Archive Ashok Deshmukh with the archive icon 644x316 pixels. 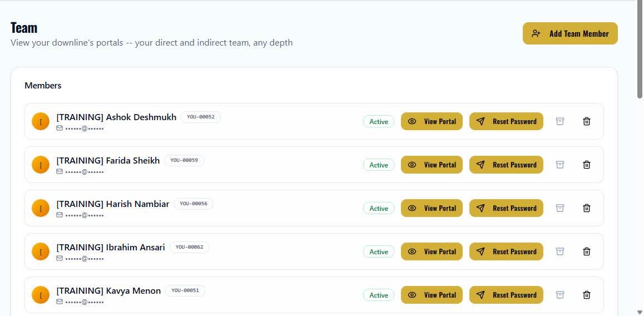coord(560,121)
